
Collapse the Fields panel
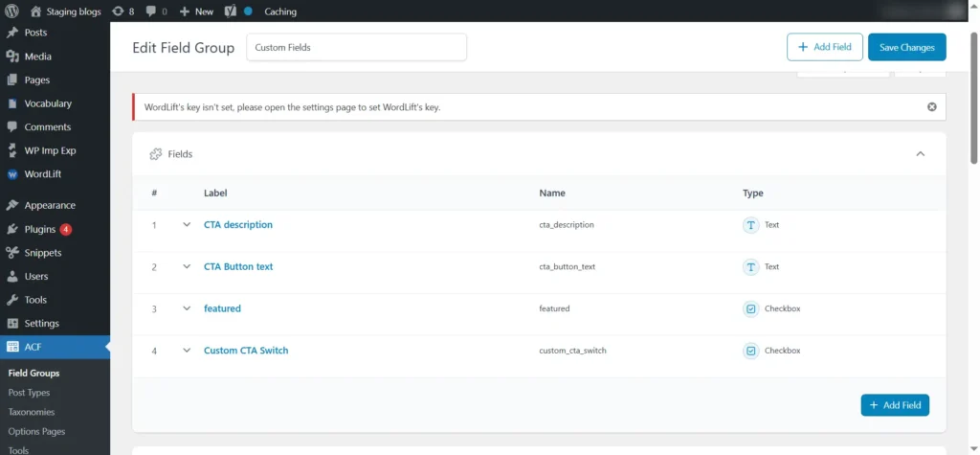920,154
